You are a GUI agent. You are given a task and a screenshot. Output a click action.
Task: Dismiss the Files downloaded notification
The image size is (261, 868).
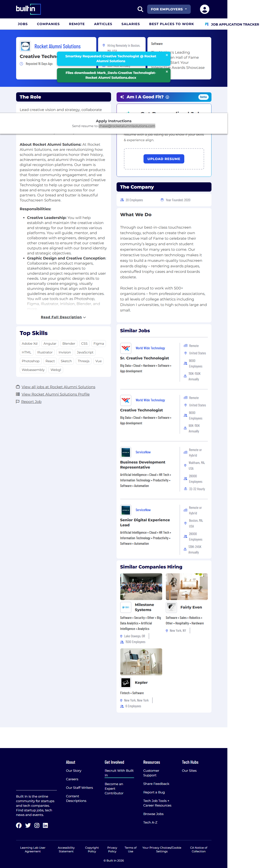point(167,71)
